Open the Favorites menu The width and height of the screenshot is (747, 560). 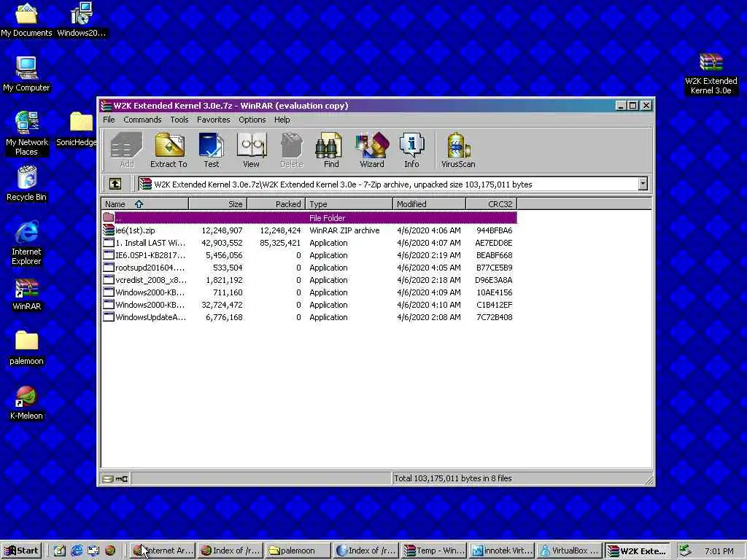pyautogui.click(x=214, y=120)
